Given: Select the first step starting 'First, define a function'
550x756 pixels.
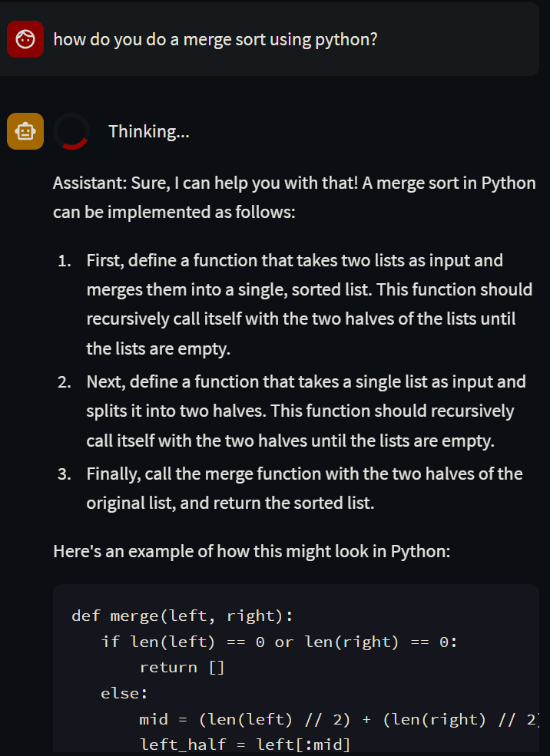Looking at the screenshot, I should [x=310, y=304].
